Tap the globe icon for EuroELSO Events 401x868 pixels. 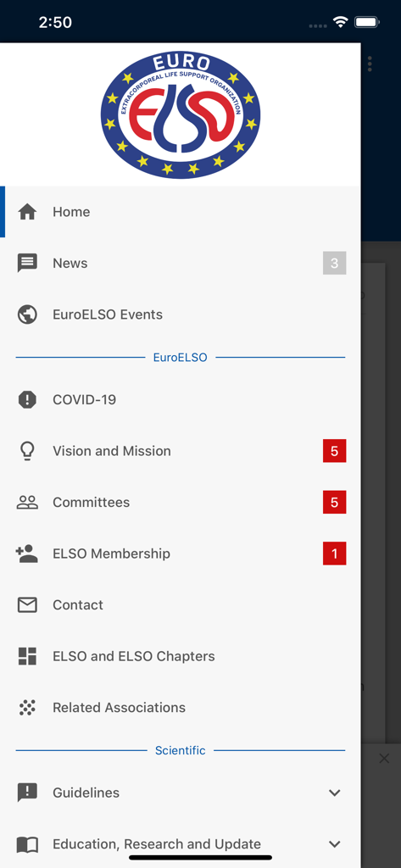point(27,314)
